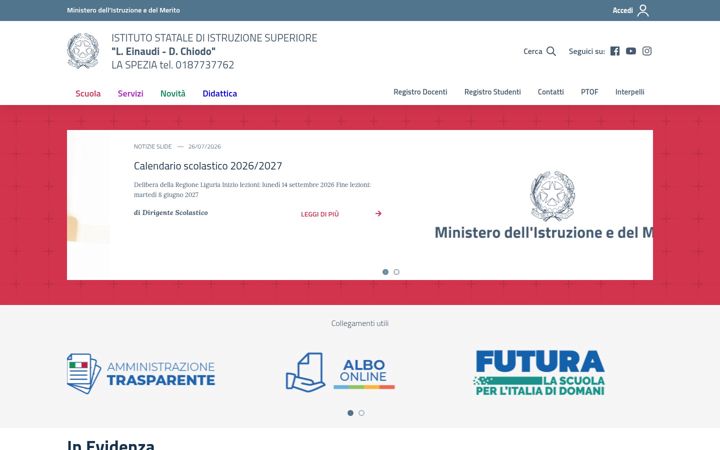Screen dimensions: 720x450
Task: Open the Cerca search magnifier icon
Action: point(551,51)
